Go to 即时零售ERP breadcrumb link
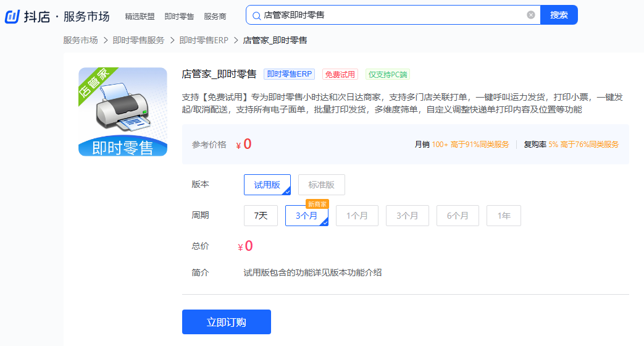The height and width of the screenshot is (346, 644). [204, 40]
